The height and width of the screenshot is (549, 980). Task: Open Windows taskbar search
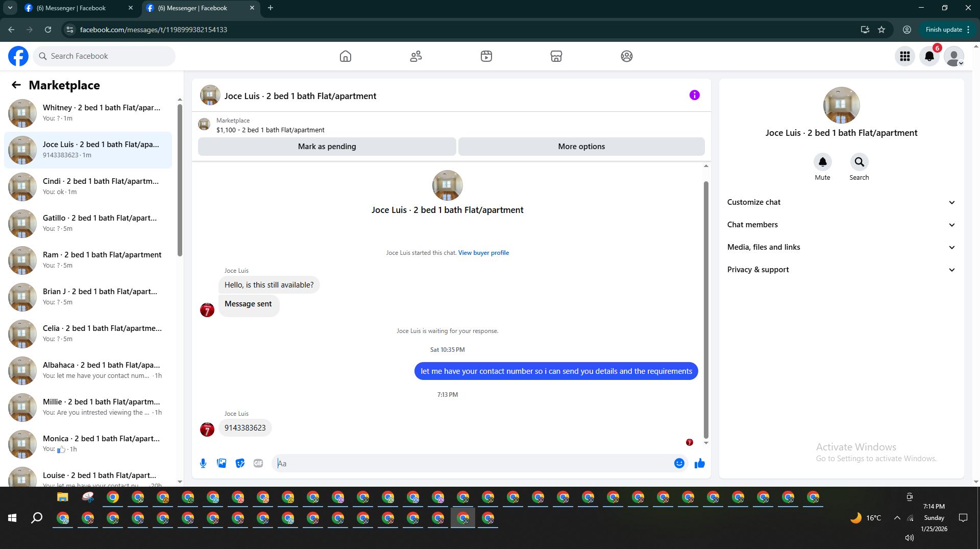pyautogui.click(x=37, y=518)
